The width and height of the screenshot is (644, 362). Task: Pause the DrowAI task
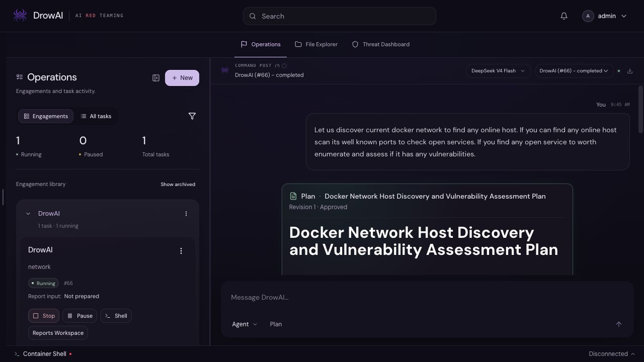[x=80, y=316]
